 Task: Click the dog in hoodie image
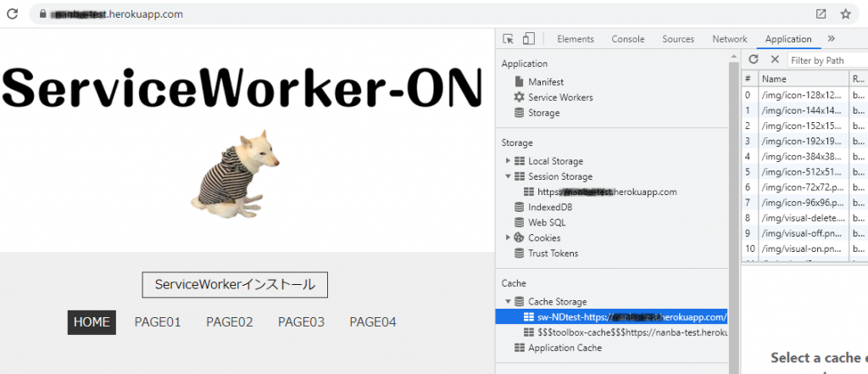[x=236, y=174]
